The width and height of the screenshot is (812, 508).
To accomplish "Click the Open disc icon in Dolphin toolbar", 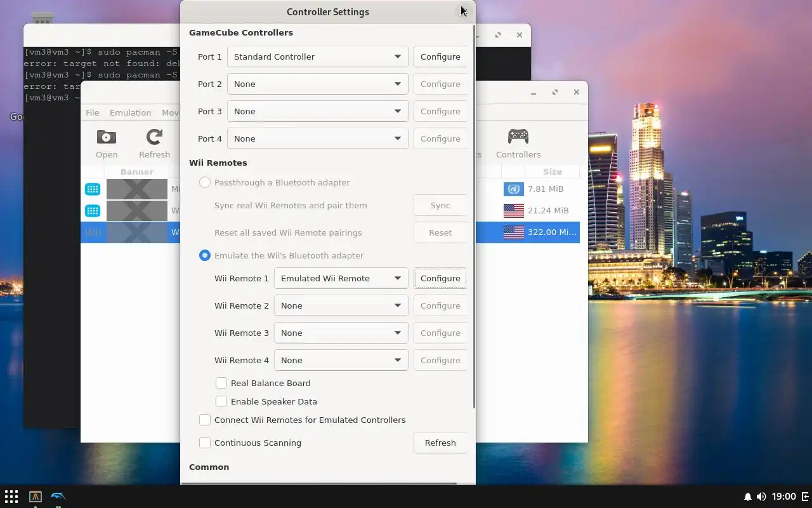I will [x=107, y=144].
